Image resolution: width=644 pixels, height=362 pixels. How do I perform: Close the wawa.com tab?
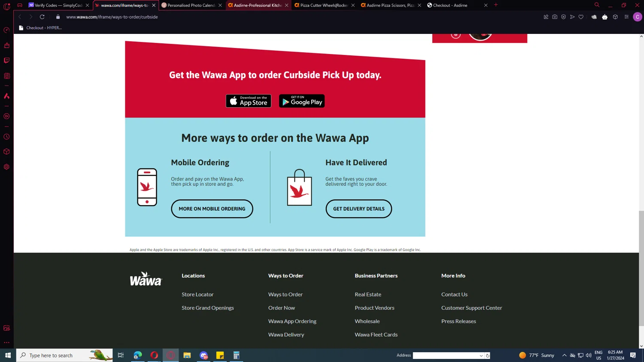coord(154,5)
